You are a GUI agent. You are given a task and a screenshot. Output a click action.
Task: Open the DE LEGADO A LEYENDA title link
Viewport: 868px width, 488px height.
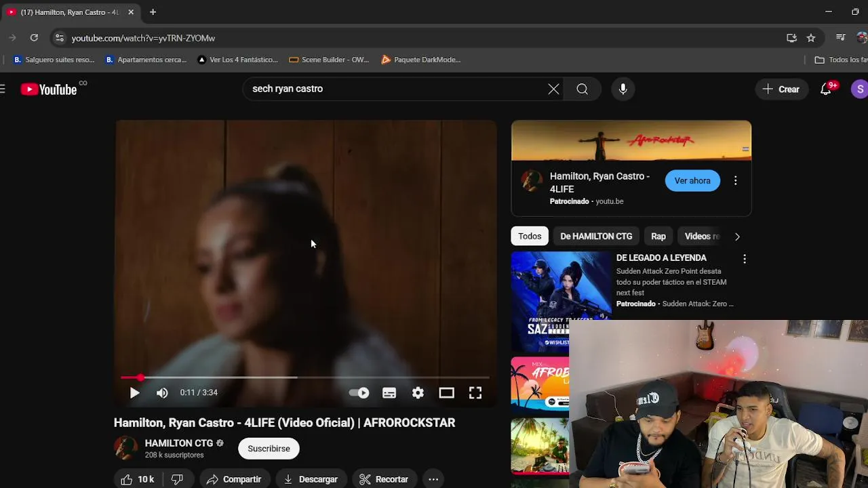[x=661, y=258]
